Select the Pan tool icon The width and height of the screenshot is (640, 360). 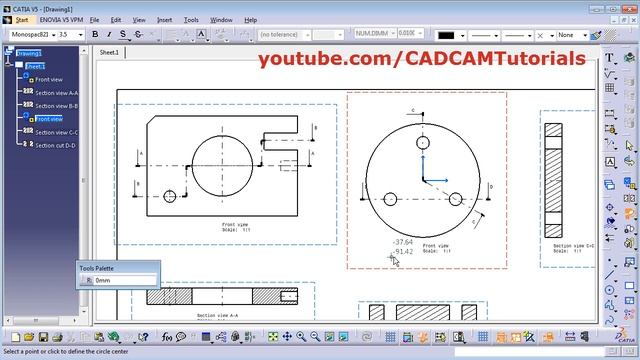[287, 337]
